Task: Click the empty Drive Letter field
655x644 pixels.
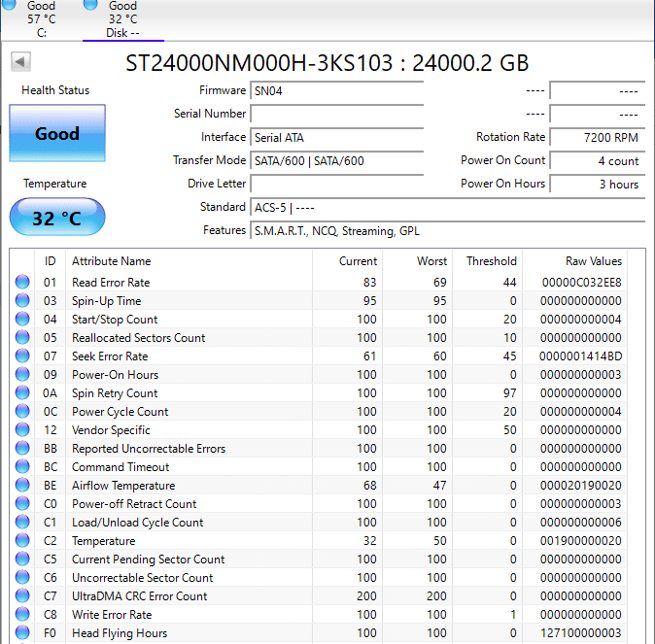Action: click(x=336, y=185)
